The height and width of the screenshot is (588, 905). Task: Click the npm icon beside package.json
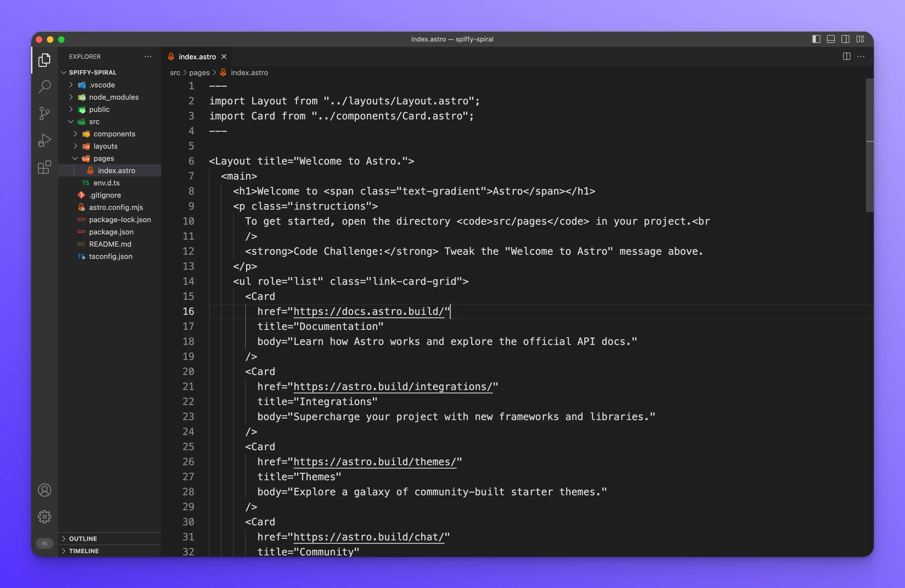pyautogui.click(x=81, y=232)
